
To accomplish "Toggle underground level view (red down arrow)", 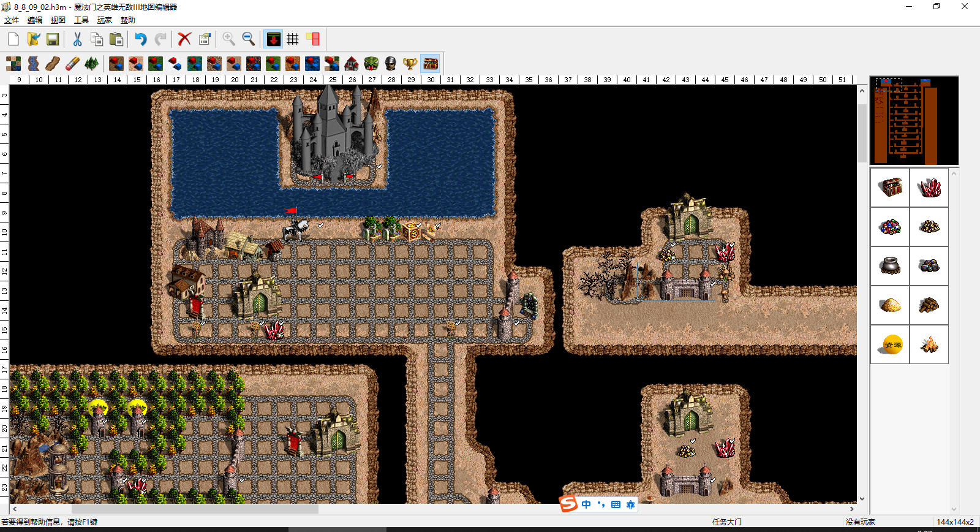I will 273,39.
